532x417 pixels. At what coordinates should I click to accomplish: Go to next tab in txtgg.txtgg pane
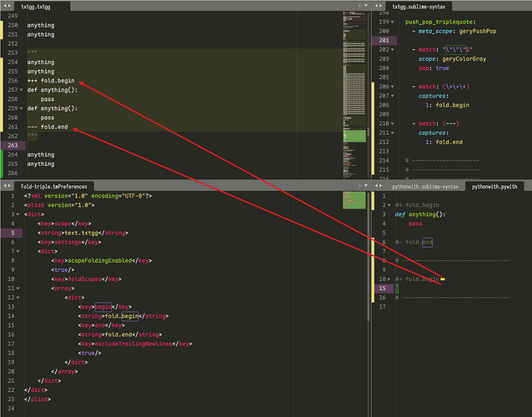(x=9, y=6)
